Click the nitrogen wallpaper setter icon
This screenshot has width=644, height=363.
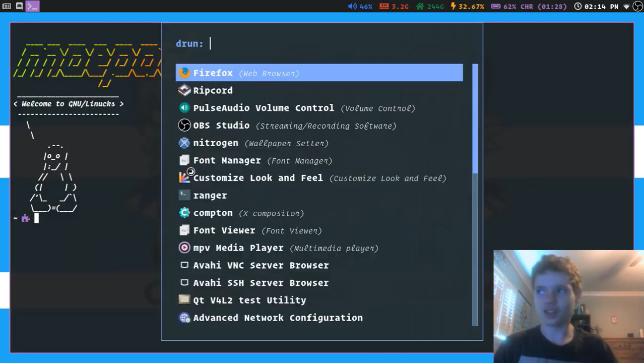click(184, 143)
